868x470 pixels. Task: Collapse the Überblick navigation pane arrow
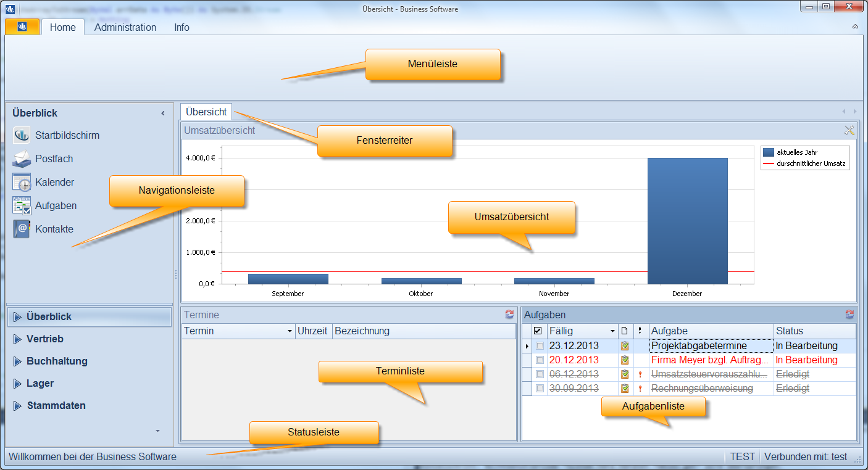163,113
